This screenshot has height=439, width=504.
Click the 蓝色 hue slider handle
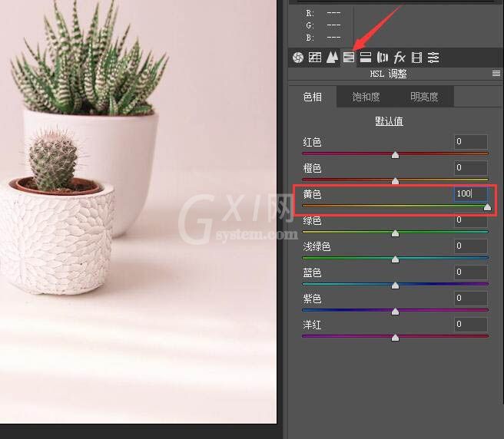click(395, 286)
